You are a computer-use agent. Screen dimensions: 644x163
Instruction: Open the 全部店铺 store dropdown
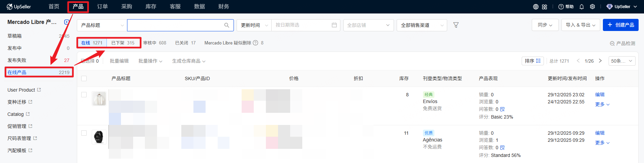[368, 25]
